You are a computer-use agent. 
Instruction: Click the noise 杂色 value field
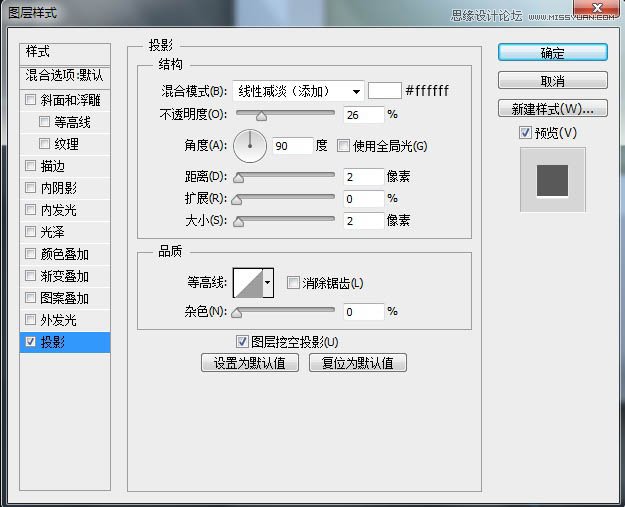pyautogui.click(x=364, y=312)
